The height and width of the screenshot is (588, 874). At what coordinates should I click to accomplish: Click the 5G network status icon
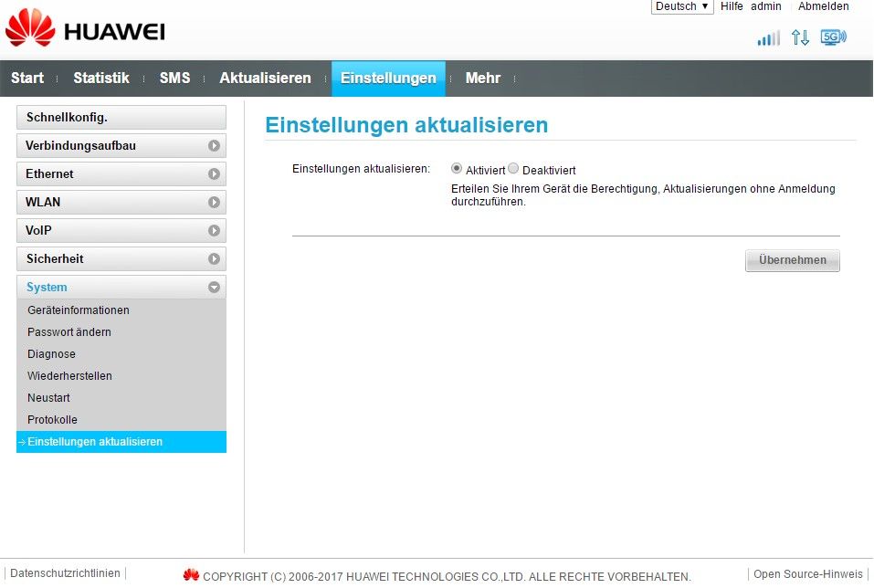(833, 37)
